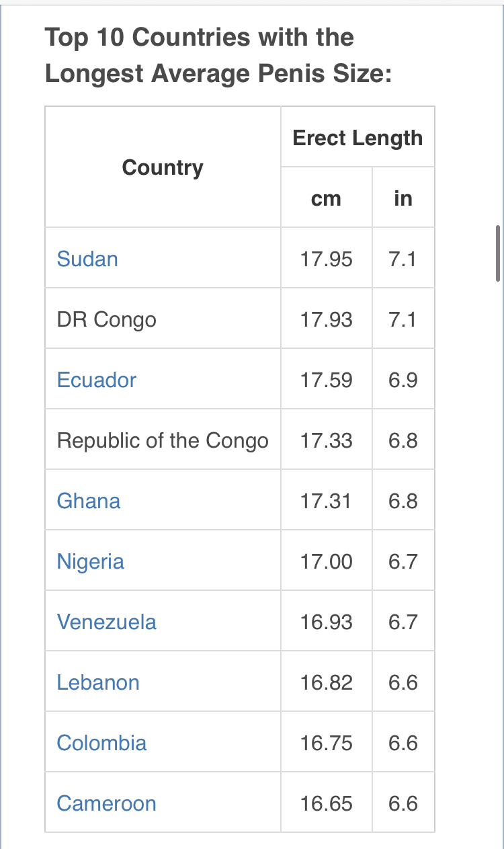Click the Erect Length column header
Screen dimensions: 504x849
point(358,138)
